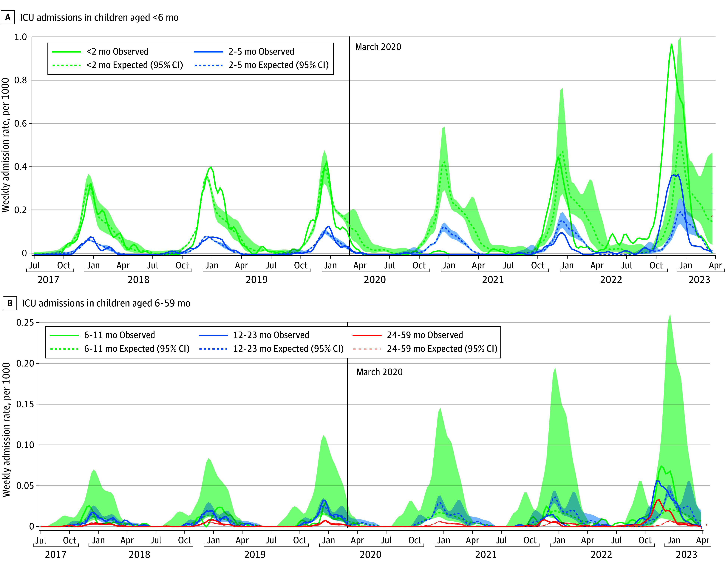
Task: Click year label '2020' under panel B
Action: click(371, 555)
